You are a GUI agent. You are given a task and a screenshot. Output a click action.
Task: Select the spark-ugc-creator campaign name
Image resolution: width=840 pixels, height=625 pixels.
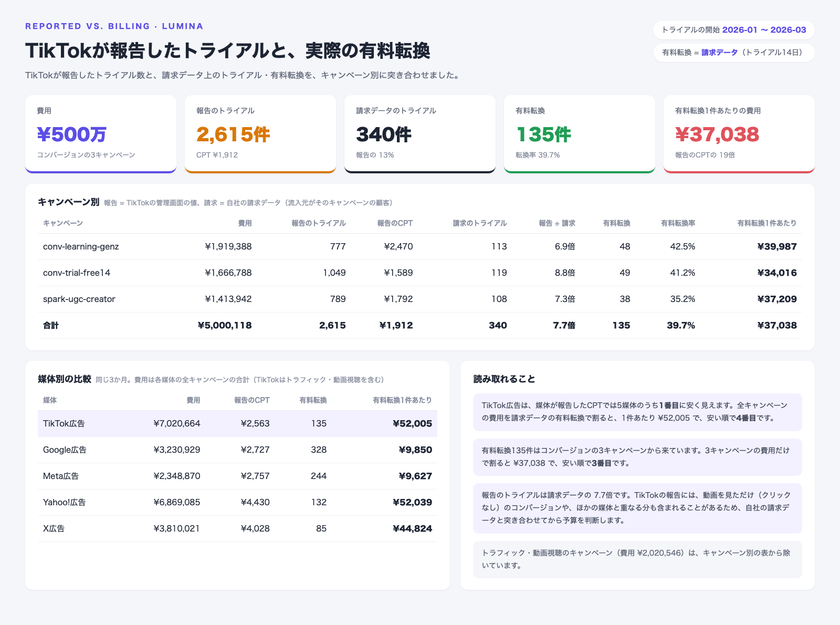[x=79, y=299]
